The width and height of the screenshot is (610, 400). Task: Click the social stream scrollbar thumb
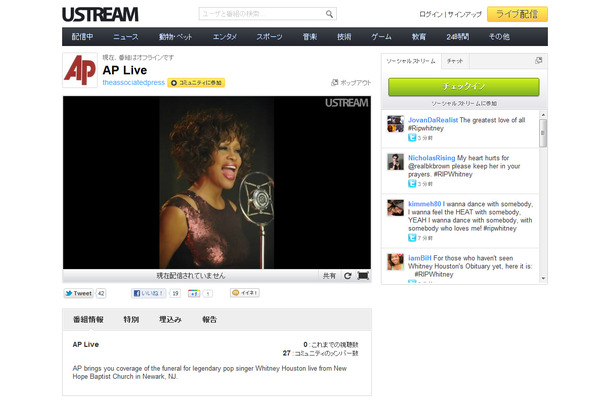click(x=543, y=133)
